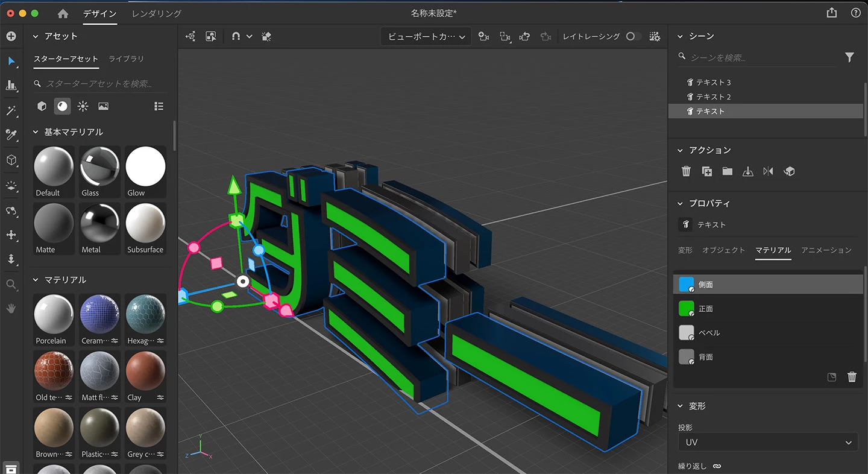Viewport: 868px width, 474px height.
Task: Show the Models asset filter
Action: tap(42, 106)
